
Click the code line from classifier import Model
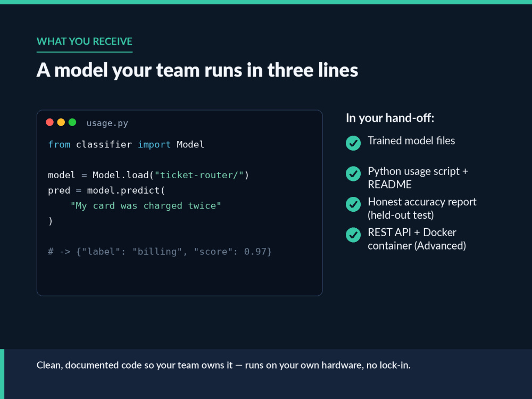tap(126, 145)
